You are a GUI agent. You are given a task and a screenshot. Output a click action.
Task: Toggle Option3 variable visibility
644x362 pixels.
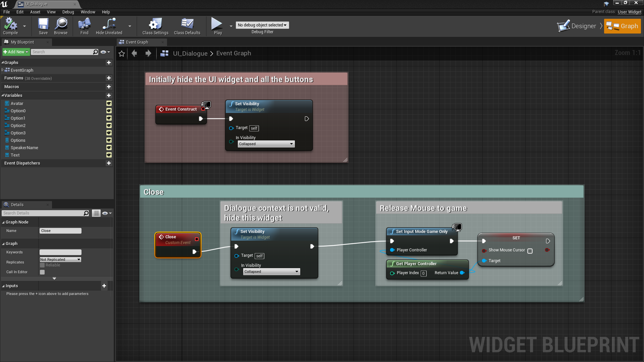tap(109, 133)
